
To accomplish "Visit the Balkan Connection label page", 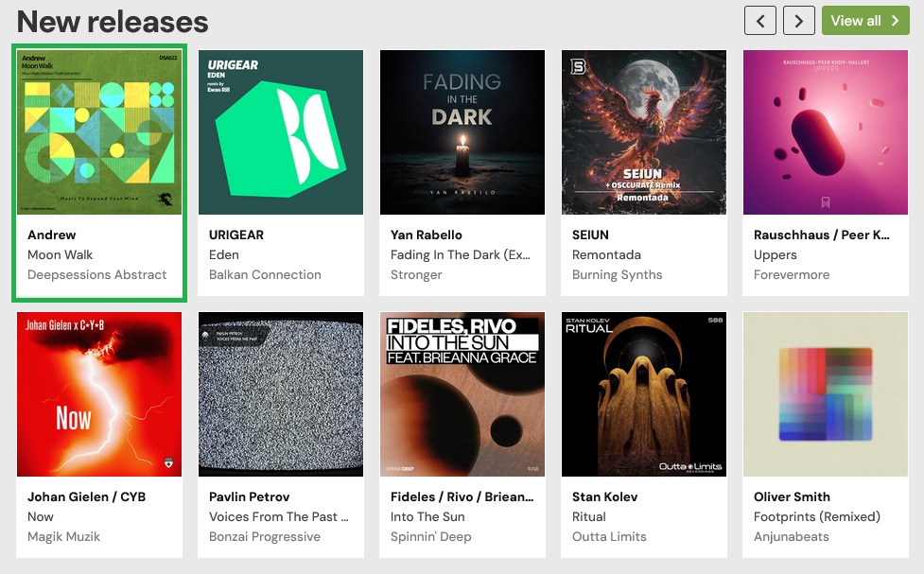I will pyautogui.click(x=265, y=275).
